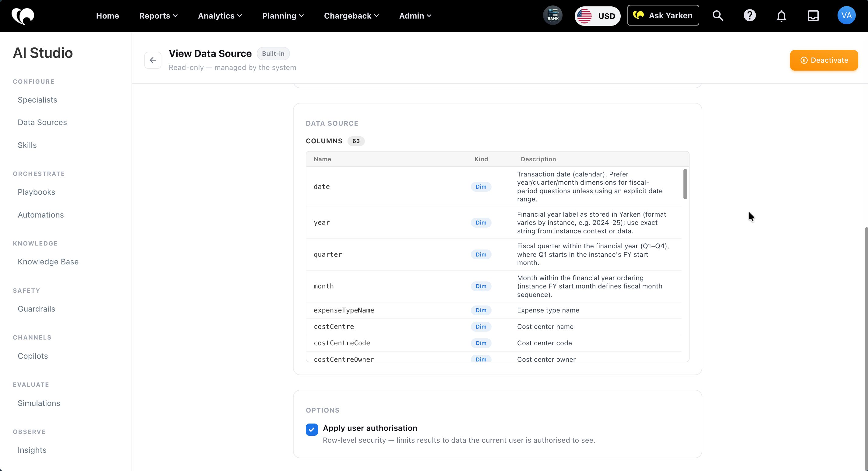Open Playbooks in the sidebar
The width and height of the screenshot is (868, 471).
pos(36,192)
